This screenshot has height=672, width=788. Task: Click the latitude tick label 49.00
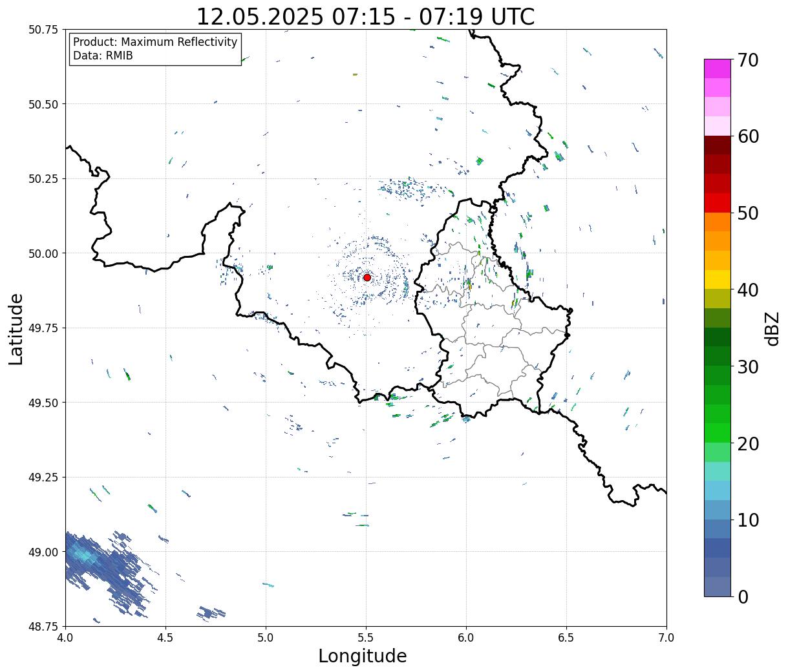[43, 552]
